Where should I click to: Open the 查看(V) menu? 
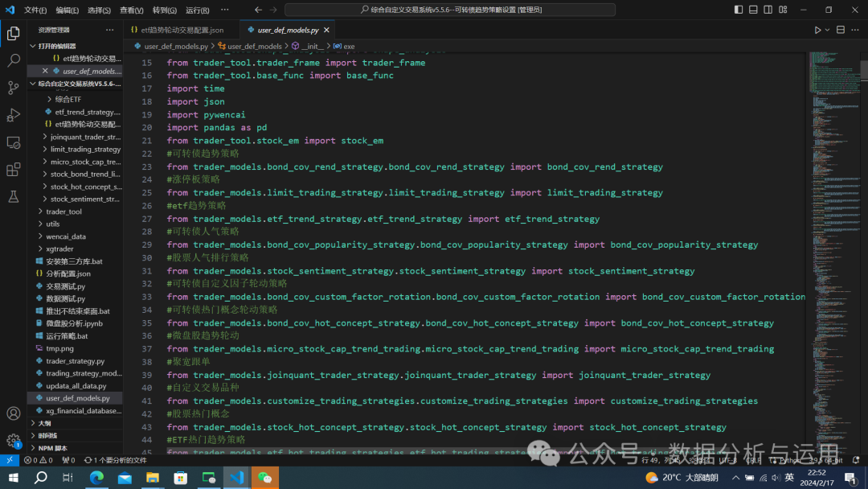[132, 10]
